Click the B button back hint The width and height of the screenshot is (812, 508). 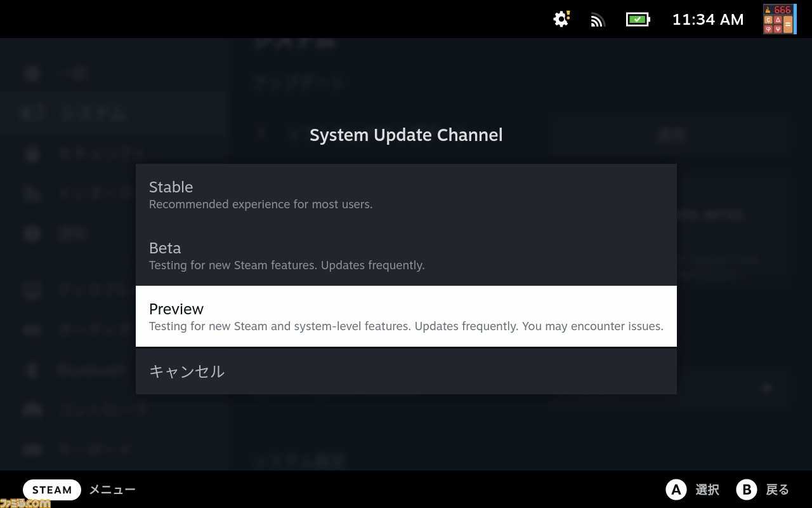coord(747,490)
